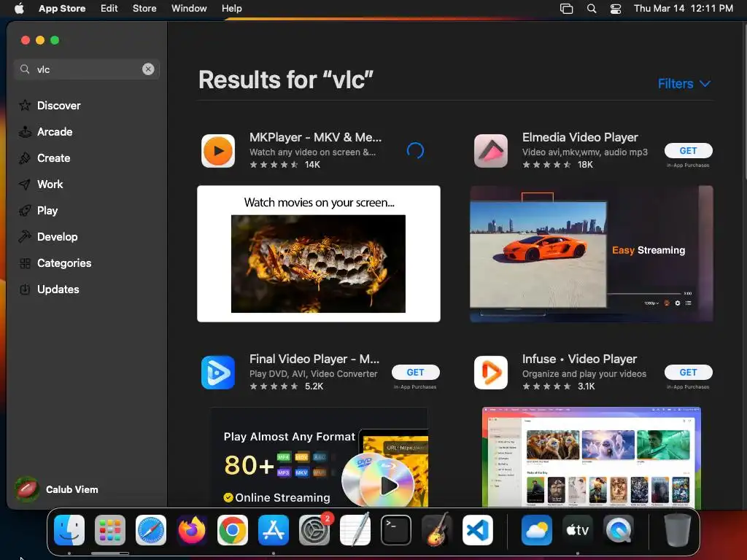Viewport: 747px width, 560px height.
Task: Focus the vlc search field
Action: (87, 69)
